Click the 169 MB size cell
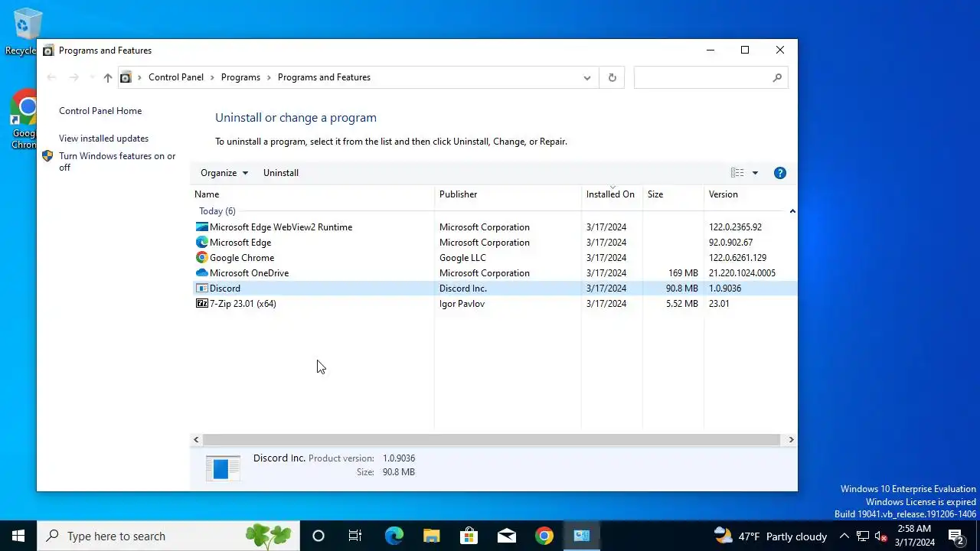This screenshot has height=551, width=980. coord(683,273)
